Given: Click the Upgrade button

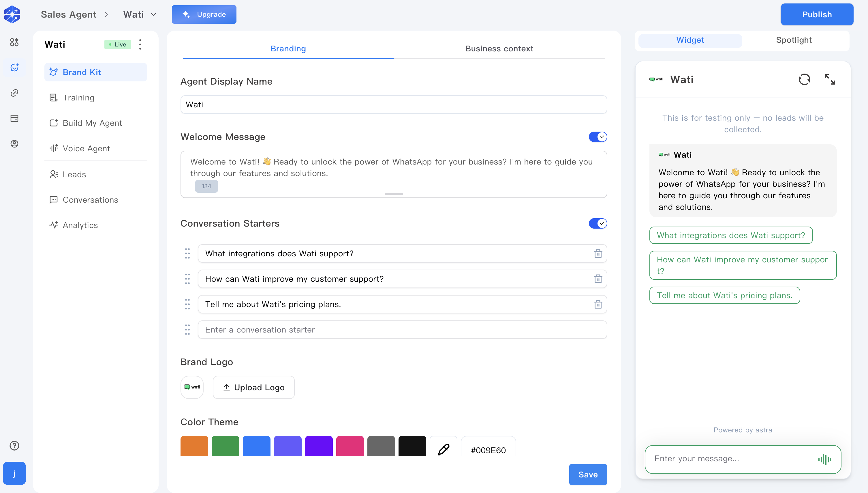Looking at the screenshot, I should pyautogui.click(x=204, y=14).
